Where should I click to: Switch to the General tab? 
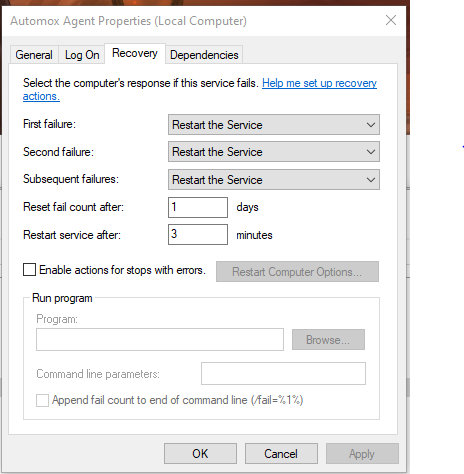(34, 55)
